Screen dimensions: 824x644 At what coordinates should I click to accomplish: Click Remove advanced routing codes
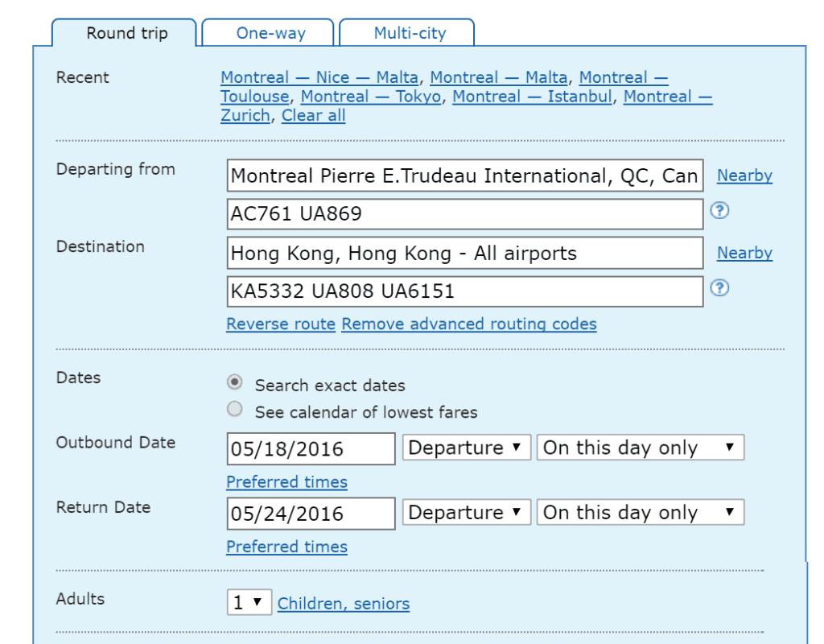point(468,324)
